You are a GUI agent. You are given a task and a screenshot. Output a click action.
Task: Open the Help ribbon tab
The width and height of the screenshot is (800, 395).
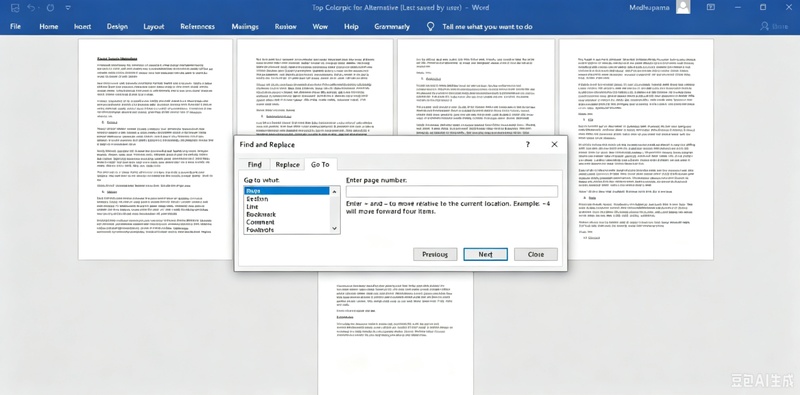[352, 27]
